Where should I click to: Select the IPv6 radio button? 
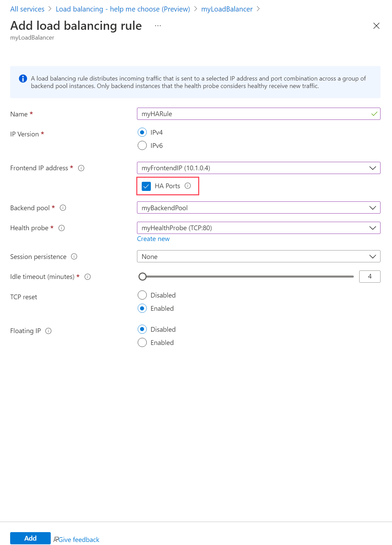point(142,146)
